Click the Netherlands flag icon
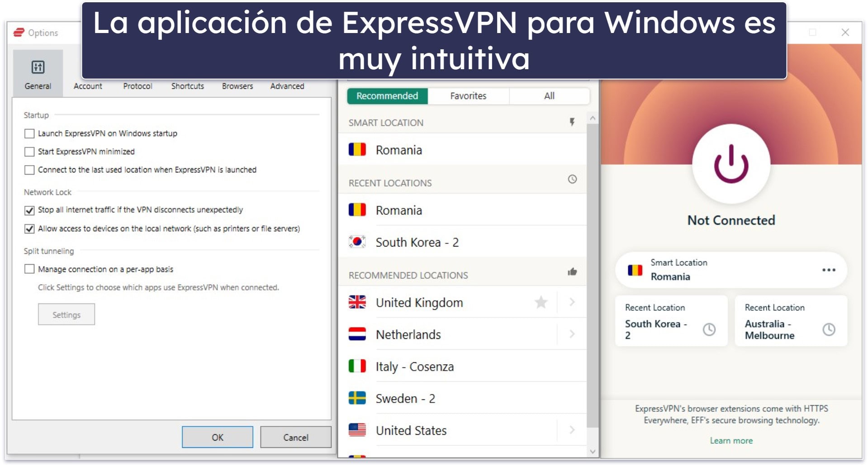 (357, 334)
